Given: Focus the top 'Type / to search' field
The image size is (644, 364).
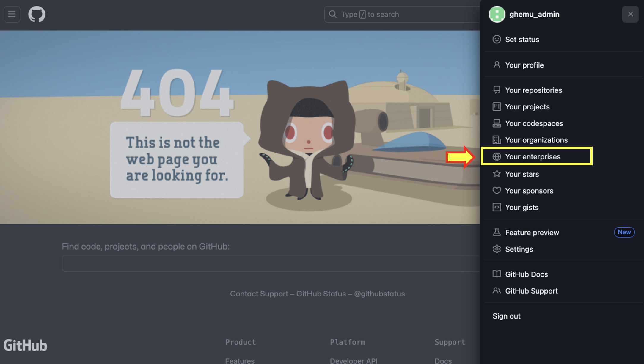Looking at the screenshot, I should click(402, 14).
